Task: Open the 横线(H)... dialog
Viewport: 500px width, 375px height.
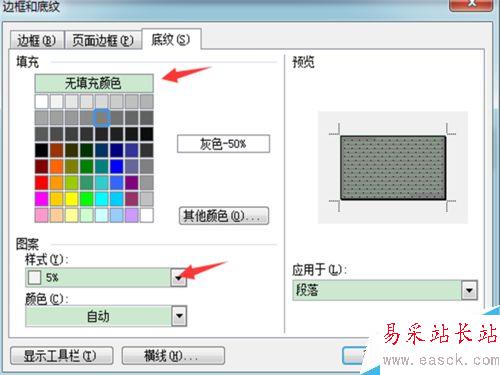Action: [173, 356]
